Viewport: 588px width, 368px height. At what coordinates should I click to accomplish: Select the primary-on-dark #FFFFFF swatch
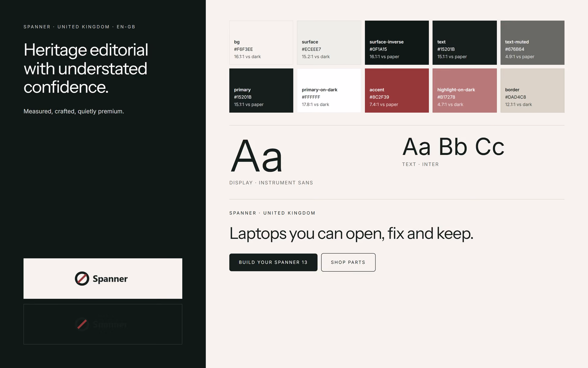329,90
